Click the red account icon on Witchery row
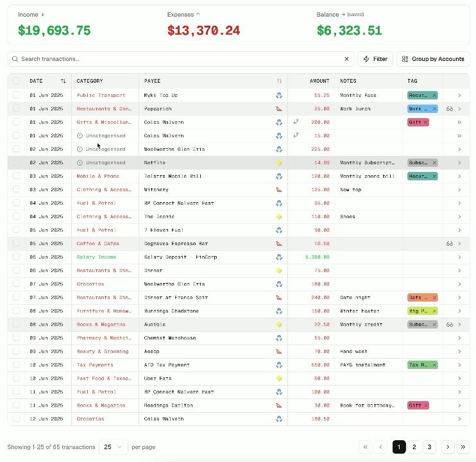This screenshot has height=462, width=476. pyautogui.click(x=279, y=190)
